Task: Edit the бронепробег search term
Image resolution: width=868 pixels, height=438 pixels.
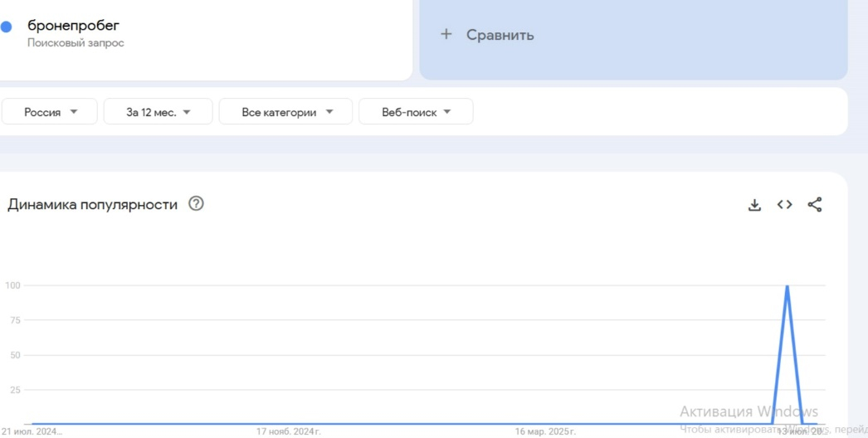Action: 73,26
